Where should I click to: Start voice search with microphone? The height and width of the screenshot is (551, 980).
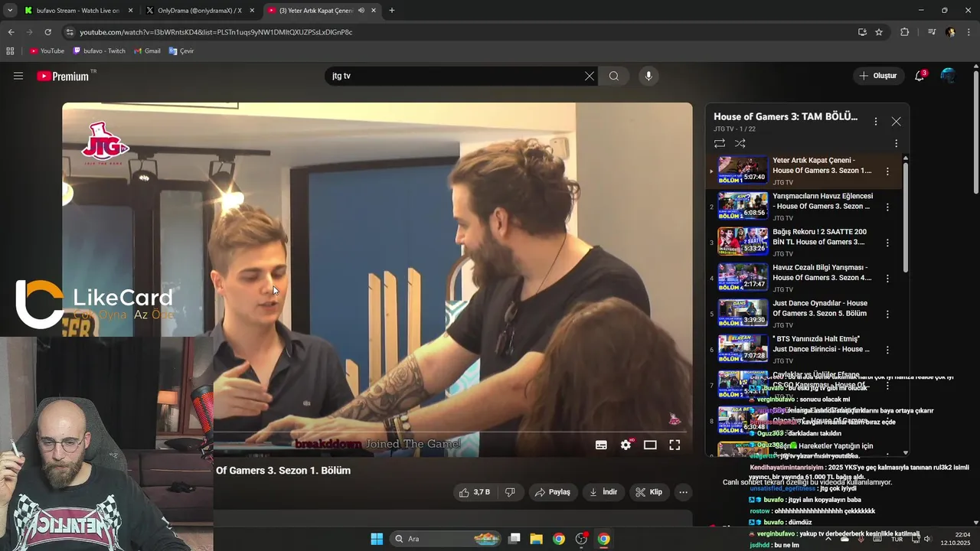[648, 76]
